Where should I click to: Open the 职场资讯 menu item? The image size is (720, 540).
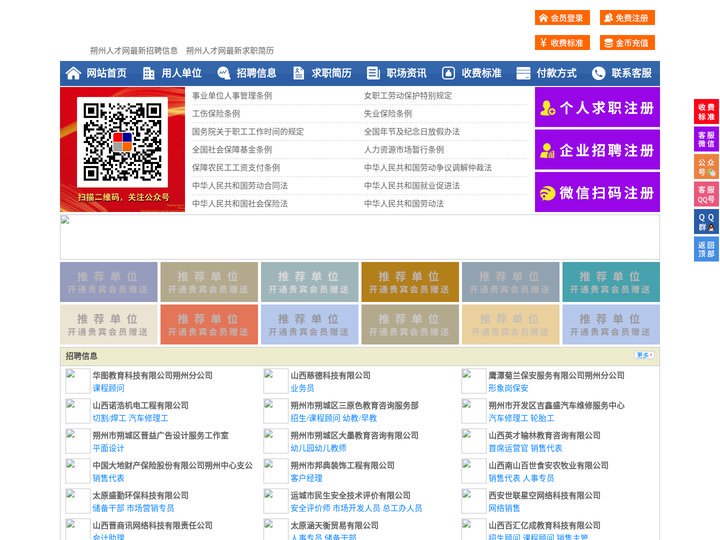coord(406,73)
